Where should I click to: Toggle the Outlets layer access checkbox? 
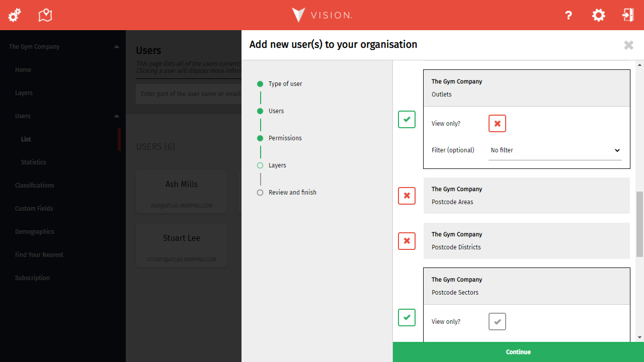407,119
